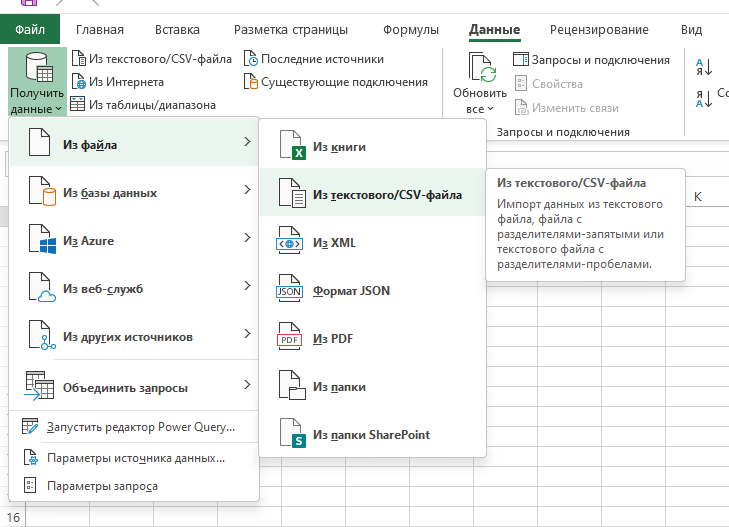Click the JSON file icon
This screenshot has height=527, width=729.
pos(289,289)
